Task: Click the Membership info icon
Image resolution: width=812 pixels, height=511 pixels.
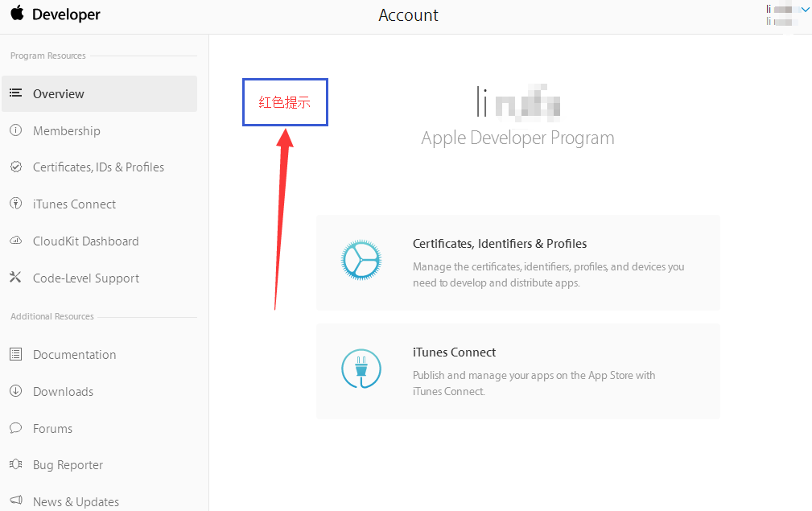Action: point(15,130)
